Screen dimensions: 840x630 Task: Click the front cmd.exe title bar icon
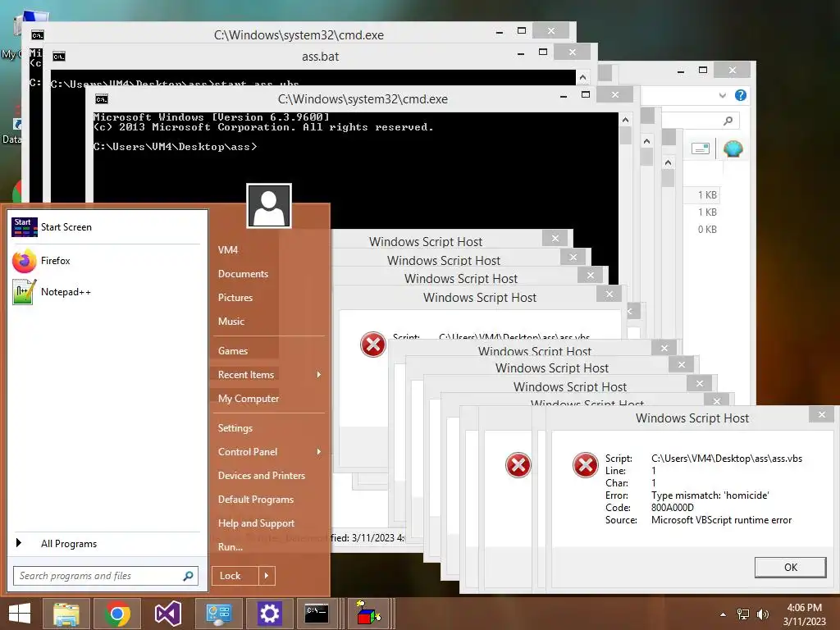coord(101,99)
